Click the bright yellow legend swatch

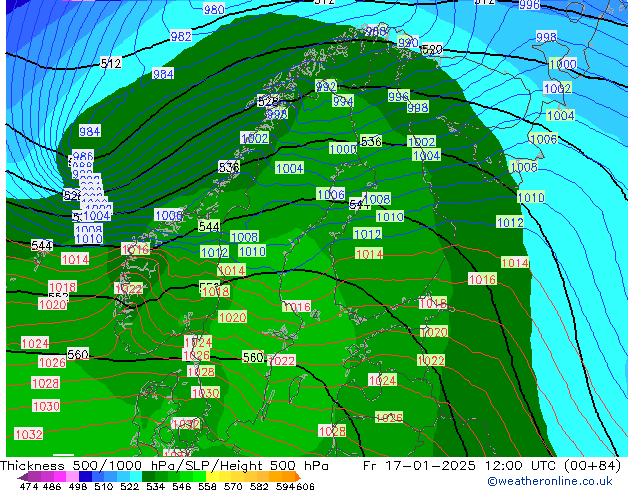212,477
